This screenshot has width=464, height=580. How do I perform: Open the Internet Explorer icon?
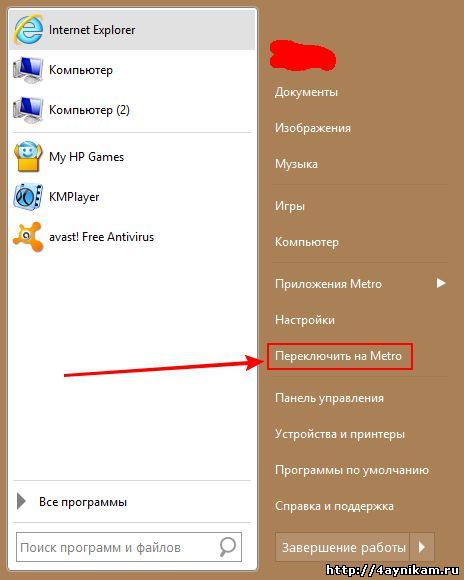[x=28, y=30]
